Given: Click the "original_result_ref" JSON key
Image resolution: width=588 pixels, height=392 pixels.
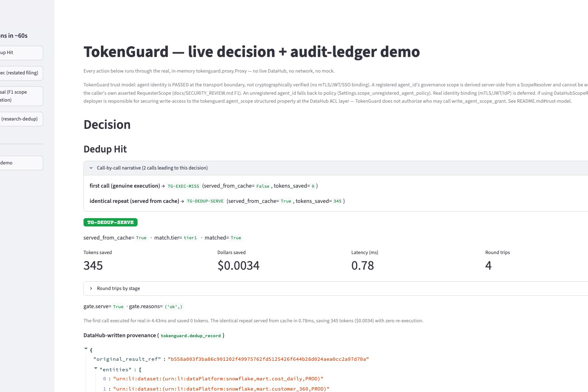Looking at the screenshot, I should pos(127,359).
